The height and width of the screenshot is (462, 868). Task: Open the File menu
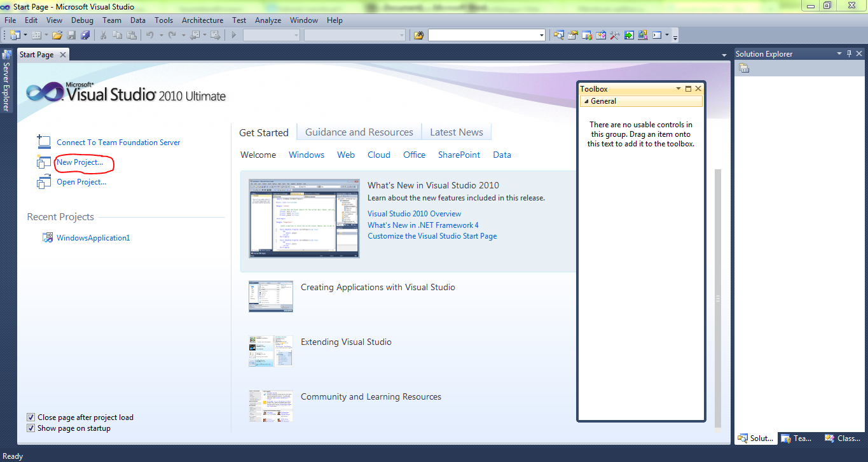tap(10, 20)
